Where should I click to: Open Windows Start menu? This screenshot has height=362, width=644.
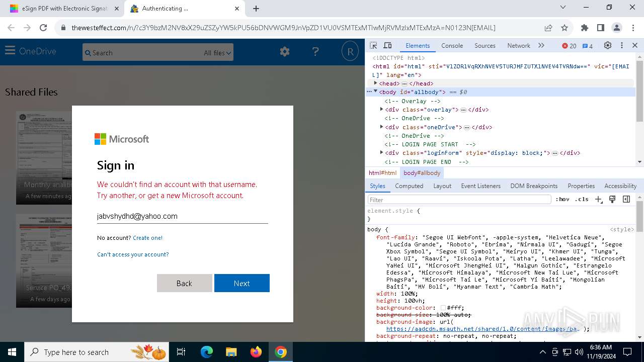tap(12, 352)
